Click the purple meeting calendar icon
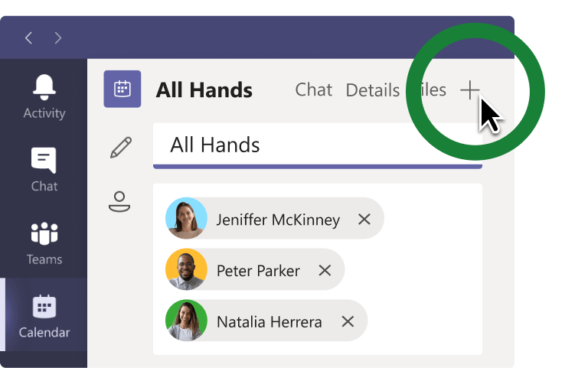Screen dimensions: 588x368 pyautogui.click(x=122, y=90)
